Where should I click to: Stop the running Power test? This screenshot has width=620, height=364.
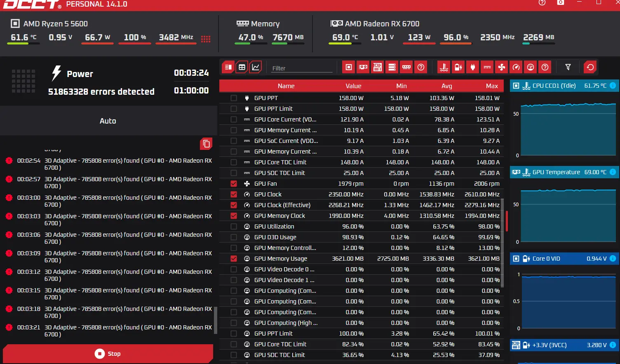coord(108,354)
